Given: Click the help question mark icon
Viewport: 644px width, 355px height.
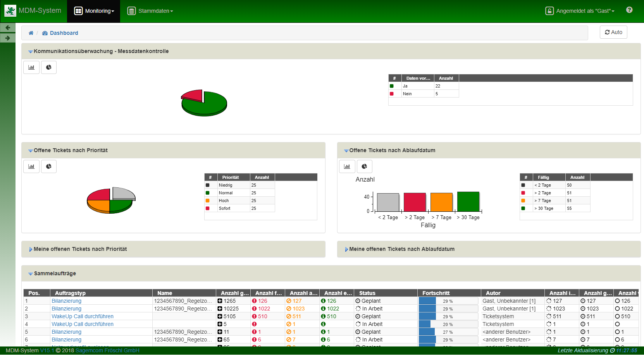Looking at the screenshot, I should click(x=629, y=10).
